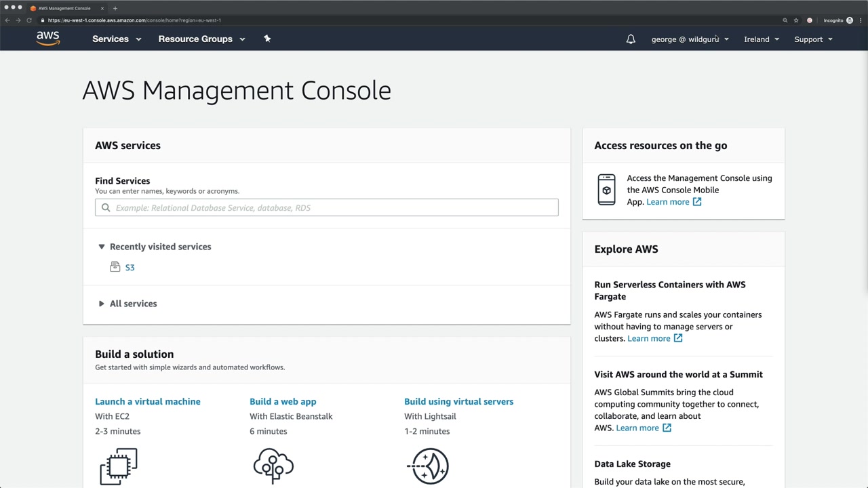This screenshot has height=488, width=868.
Task: Open the Support menu
Action: [x=812, y=39]
